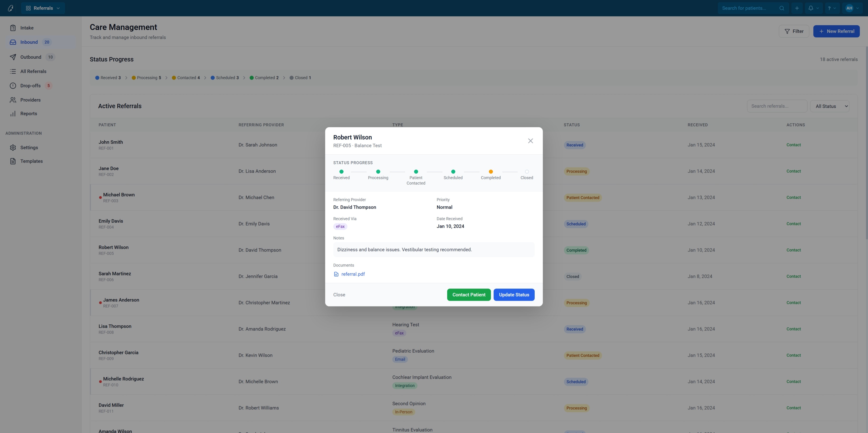Click Contact for Jane Doe's row
This screenshot has width=868, height=433.
[794, 171]
